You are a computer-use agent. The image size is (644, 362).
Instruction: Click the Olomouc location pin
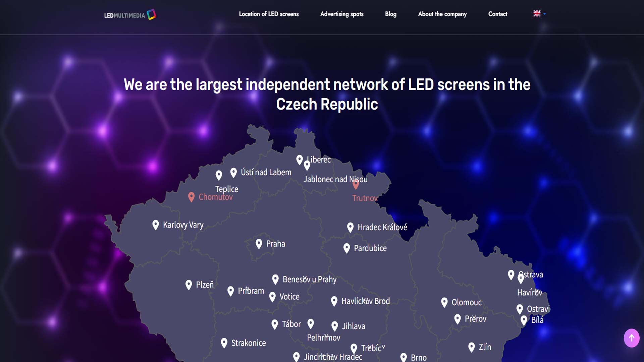click(444, 302)
